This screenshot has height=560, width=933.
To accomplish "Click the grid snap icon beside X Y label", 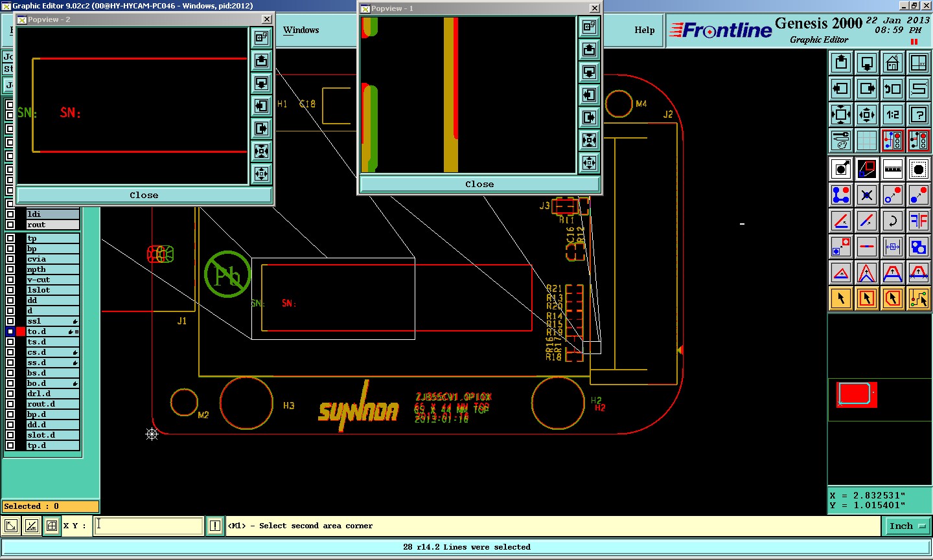I will 52,526.
